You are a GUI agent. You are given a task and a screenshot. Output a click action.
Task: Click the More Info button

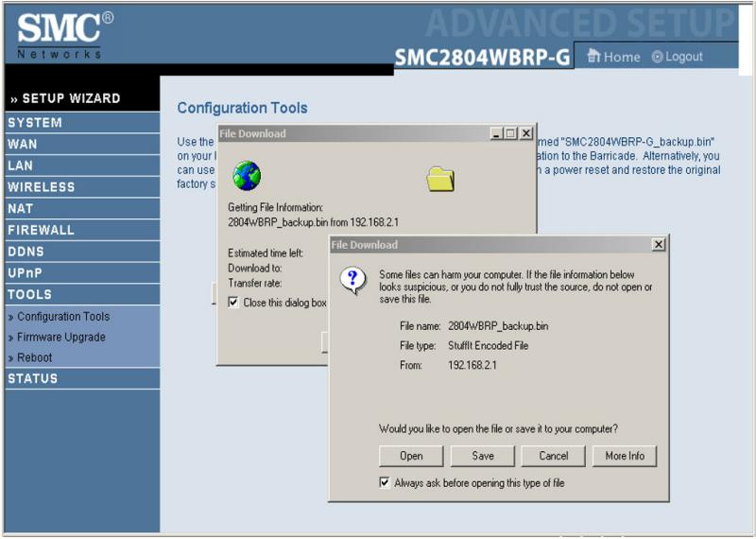625,456
